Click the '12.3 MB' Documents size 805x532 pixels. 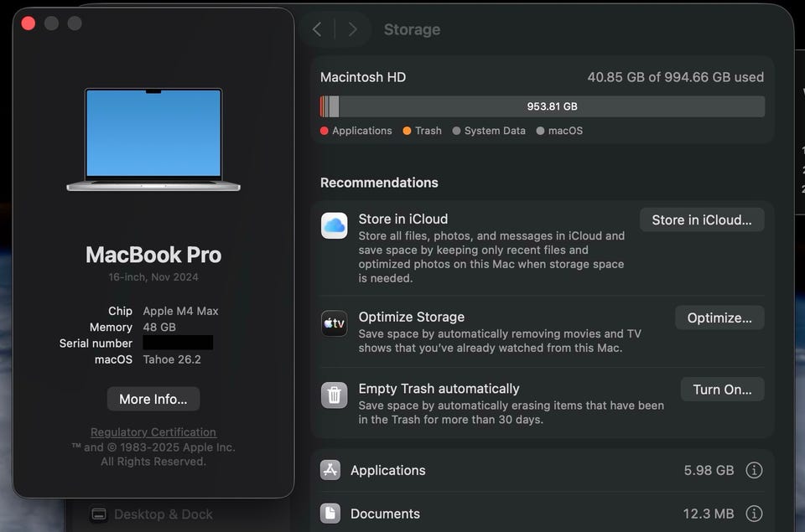click(x=708, y=514)
